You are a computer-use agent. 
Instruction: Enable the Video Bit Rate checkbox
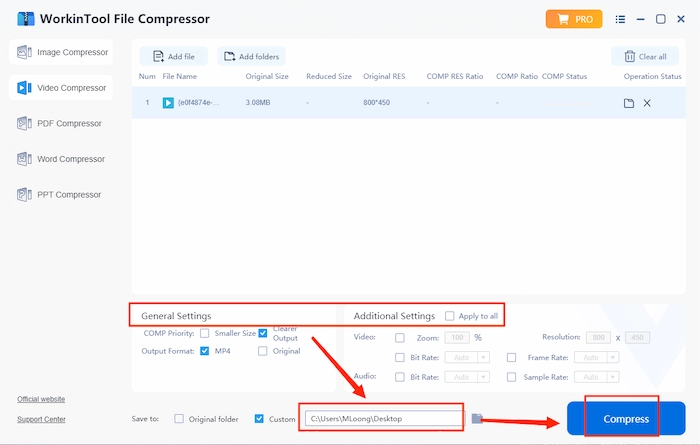pos(400,358)
